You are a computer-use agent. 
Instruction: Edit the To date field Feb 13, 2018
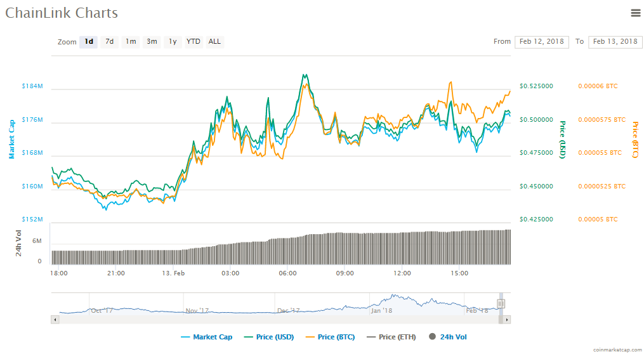tap(615, 42)
